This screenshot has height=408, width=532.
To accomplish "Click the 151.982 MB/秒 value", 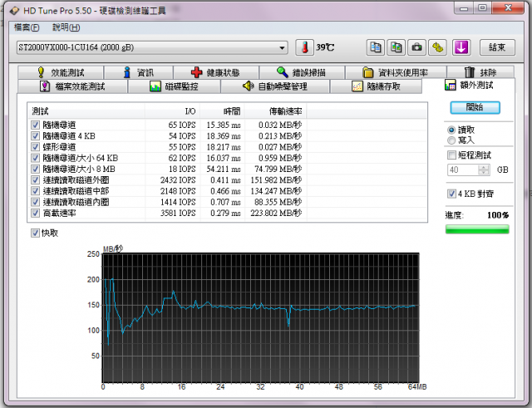I will coord(276,180).
